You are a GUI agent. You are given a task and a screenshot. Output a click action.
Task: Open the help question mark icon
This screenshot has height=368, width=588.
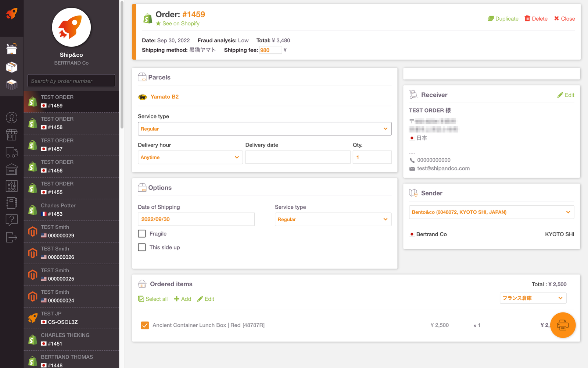click(12, 220)
